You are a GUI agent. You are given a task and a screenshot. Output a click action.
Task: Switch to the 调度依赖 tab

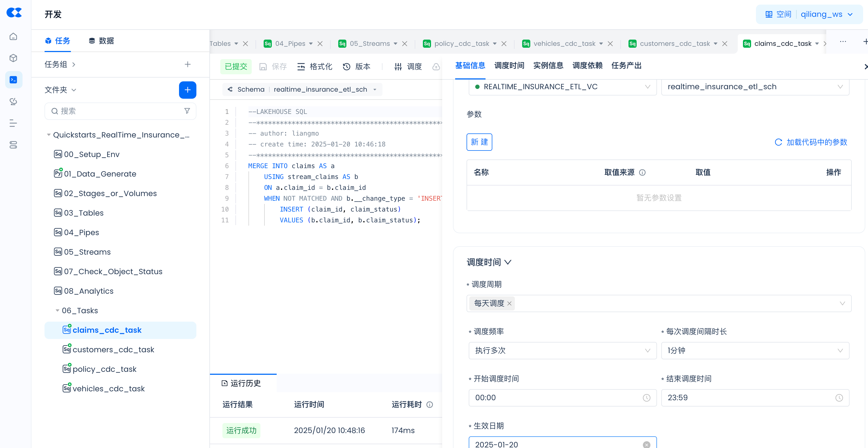587,65
